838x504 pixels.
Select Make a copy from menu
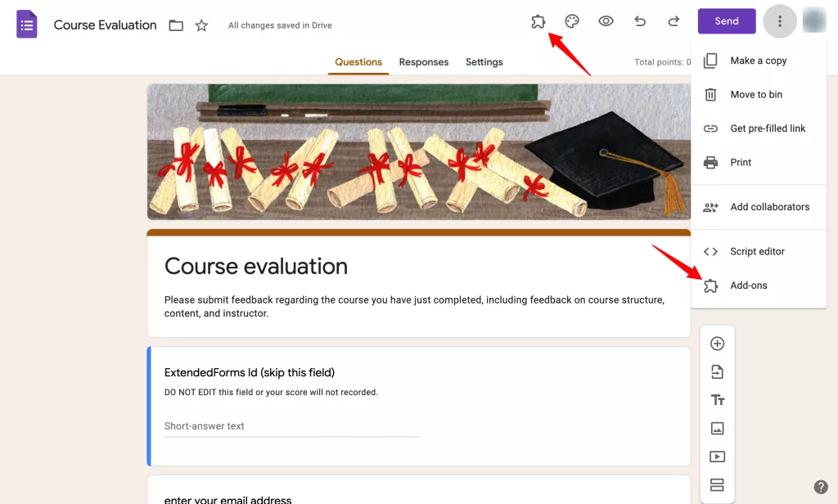[758, 61]
